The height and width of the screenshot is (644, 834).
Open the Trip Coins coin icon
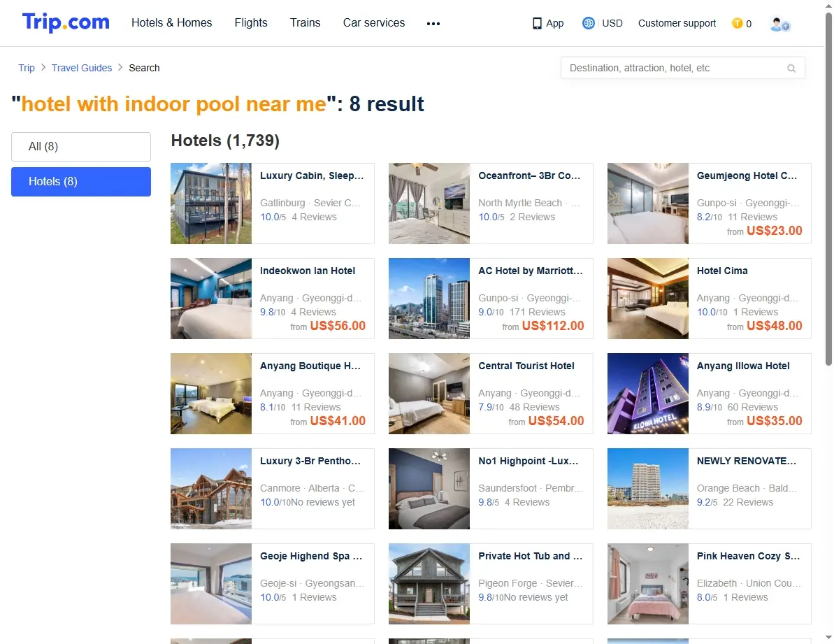point(738,23)
